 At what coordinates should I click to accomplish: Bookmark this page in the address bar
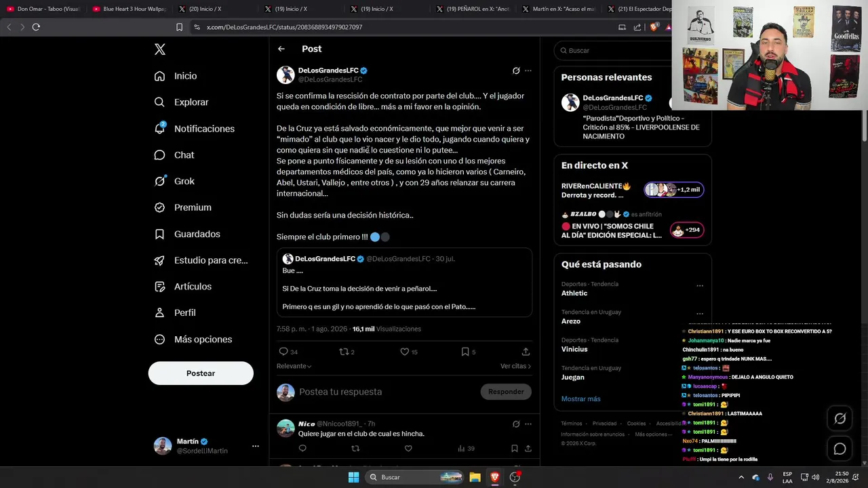tap(179, 27)
